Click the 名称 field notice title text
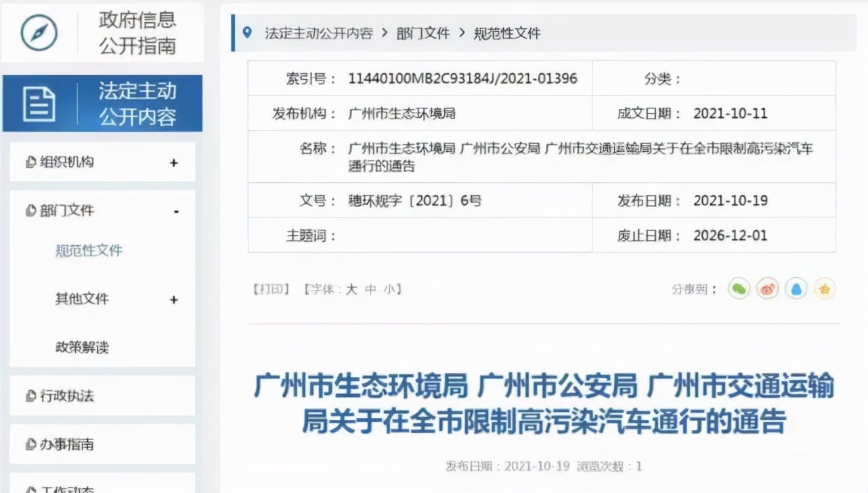Screen dimensions: 868x493 (x=580, y=156)
